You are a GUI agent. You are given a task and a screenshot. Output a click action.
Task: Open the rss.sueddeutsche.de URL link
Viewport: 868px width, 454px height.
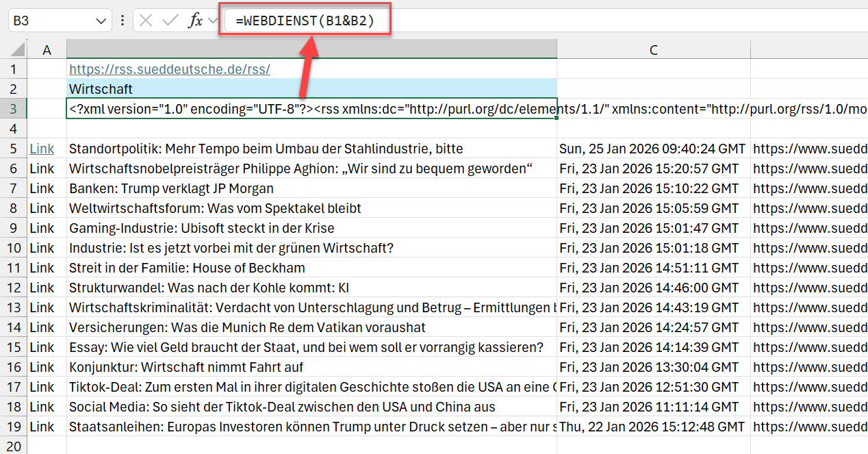pyautogui.click(x=169, y=69)
